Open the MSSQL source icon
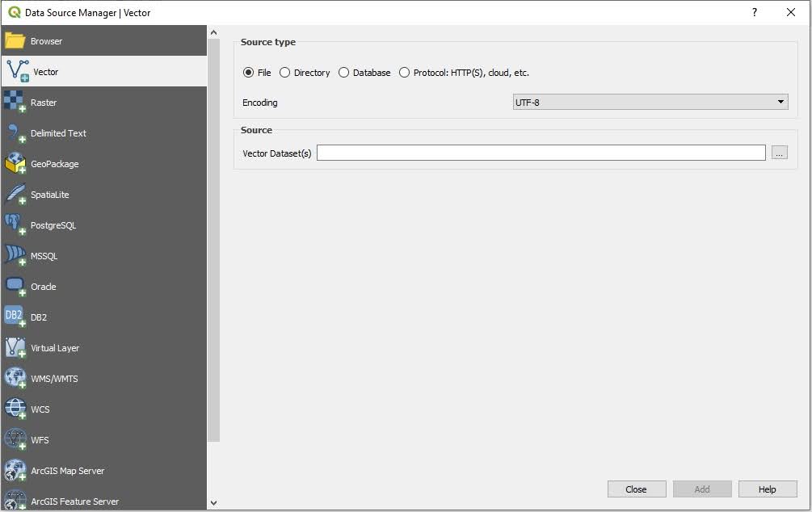The image size is (812, 512). coord(15,256)
